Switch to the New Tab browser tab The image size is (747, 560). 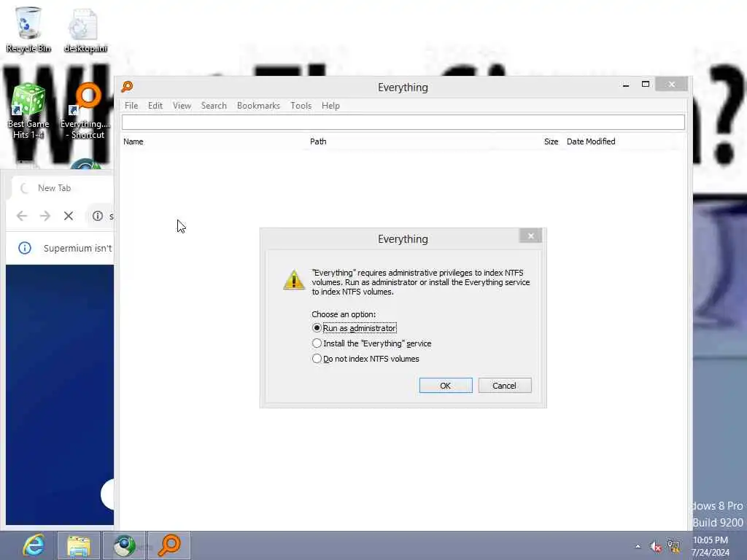tap(62, 188)
